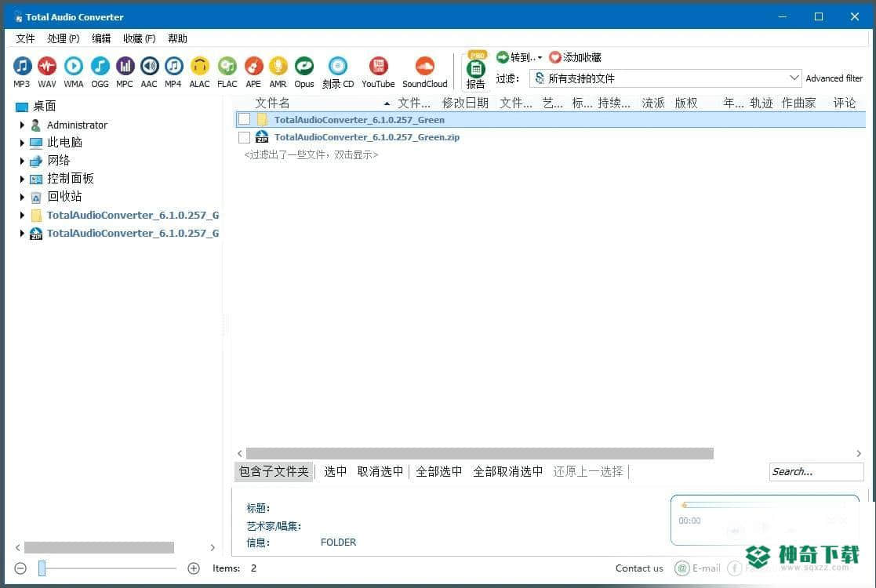This screenshot has height=588, width=876.
Task: Expand the 控制面板 tree node
Action: 22,180
